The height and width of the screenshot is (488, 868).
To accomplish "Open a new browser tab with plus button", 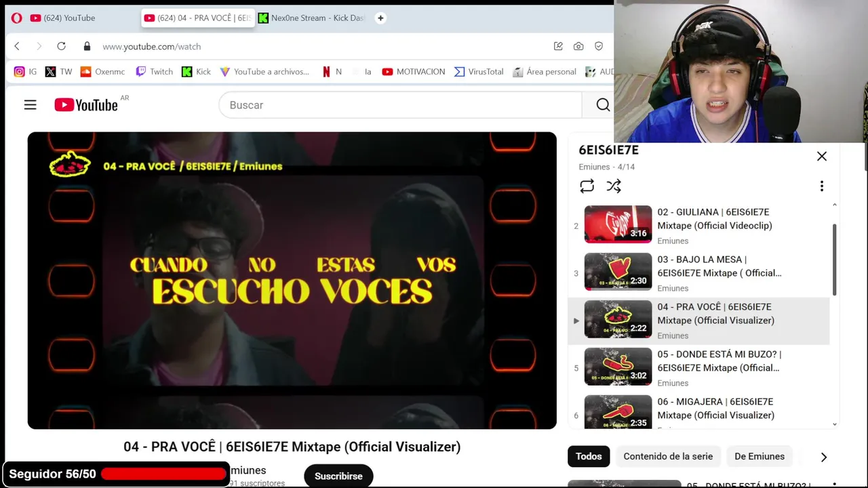I will click(380, 18).
